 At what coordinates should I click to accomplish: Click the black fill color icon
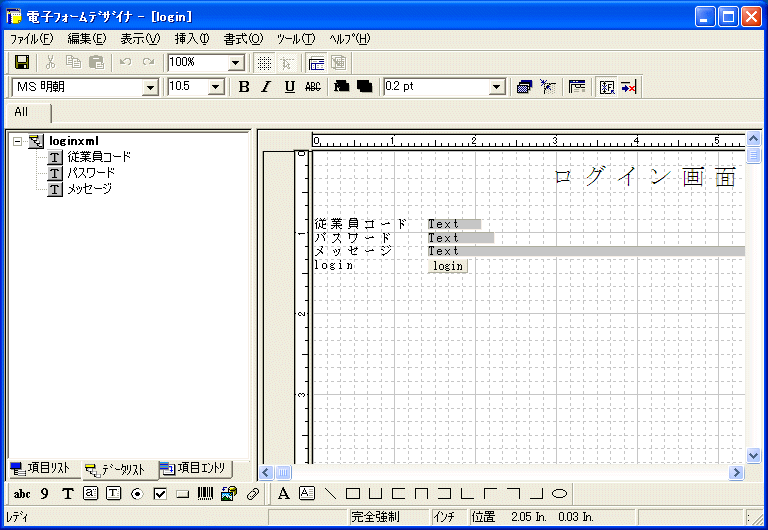tap(364, 87)
